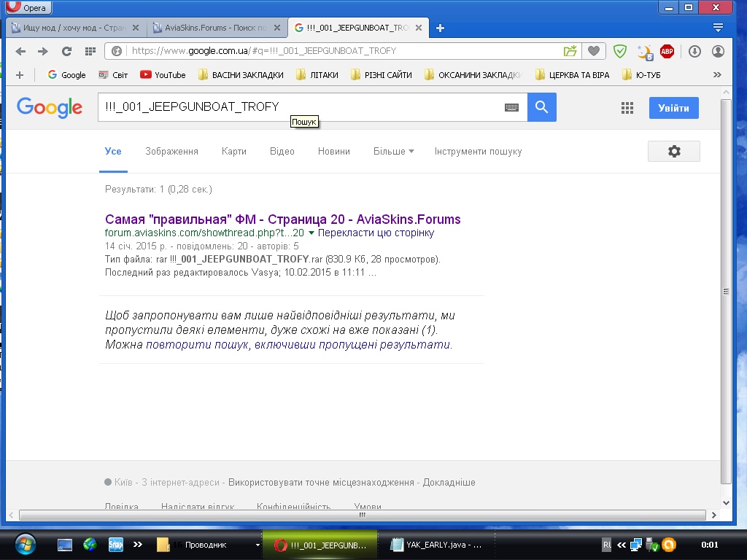Viewport: 747px width, 560px height.
Task: Open the ЛІТАКИ bookmark folder
Action: [317, 75]
